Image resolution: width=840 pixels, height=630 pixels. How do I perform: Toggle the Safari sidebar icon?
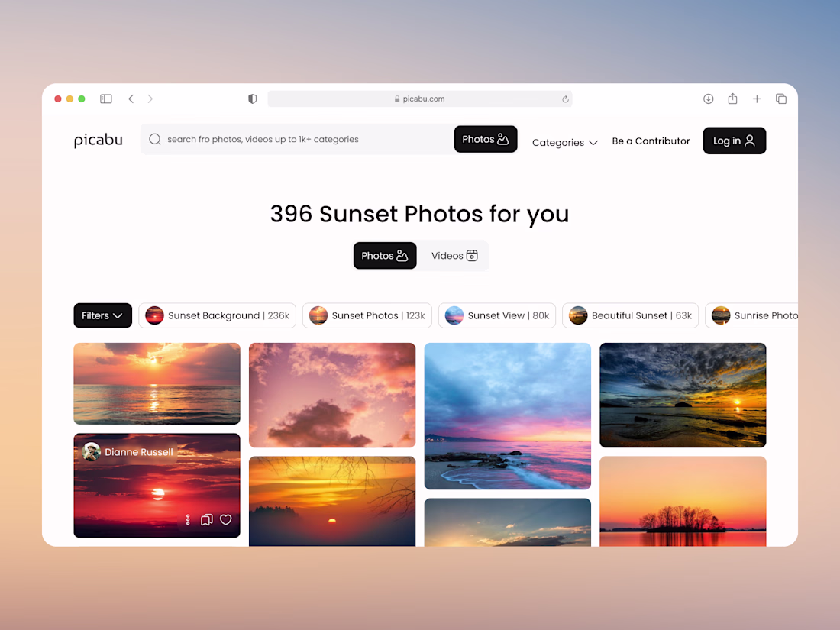tap(106, 99)
